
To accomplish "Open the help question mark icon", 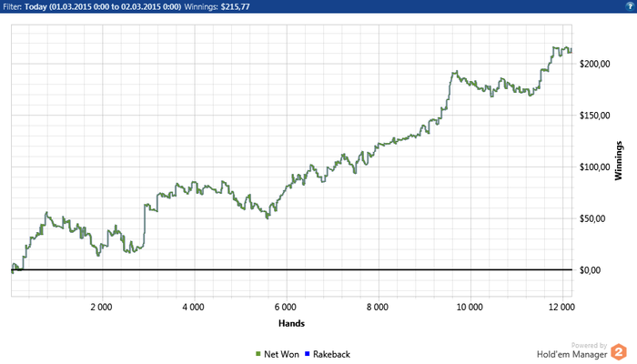I will pyautogui.click(x=630, y=6).
